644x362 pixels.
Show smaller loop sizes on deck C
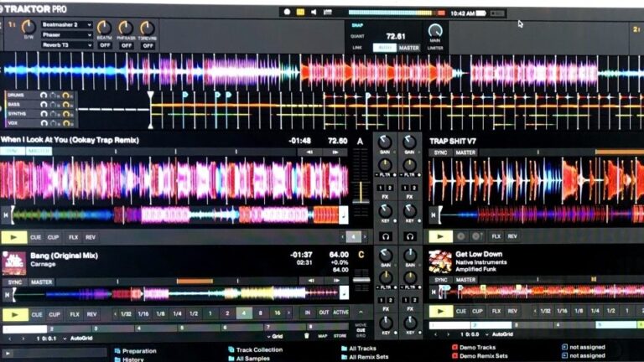tap(116, 313)
